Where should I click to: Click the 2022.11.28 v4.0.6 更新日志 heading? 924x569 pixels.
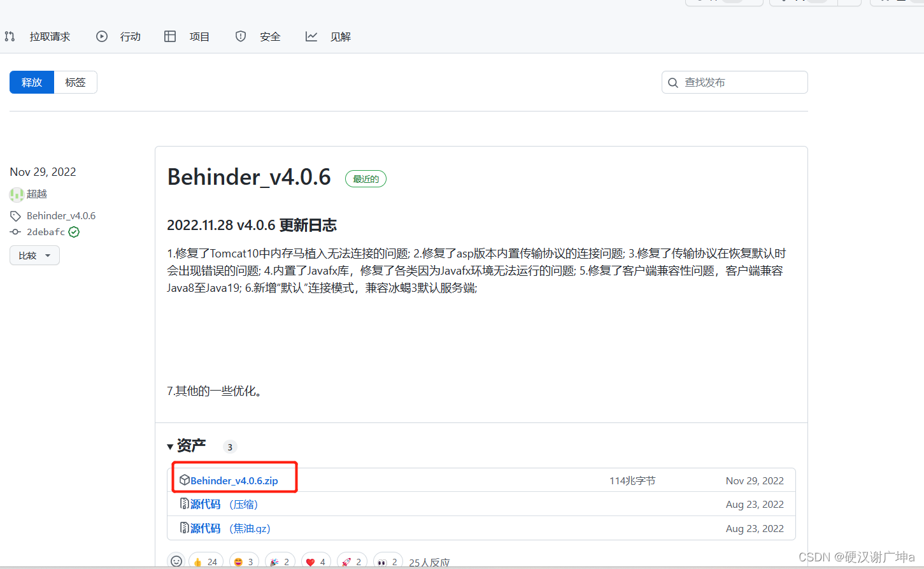point(252,225)
